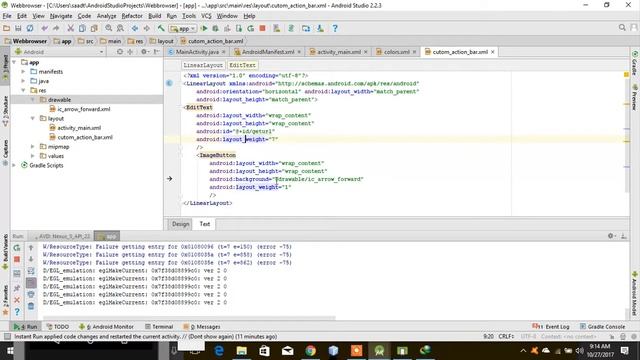Image resolution: width=640 pixels, height=360 pixels.
Task: Open the Messages tool window
Action: point(202,327)
